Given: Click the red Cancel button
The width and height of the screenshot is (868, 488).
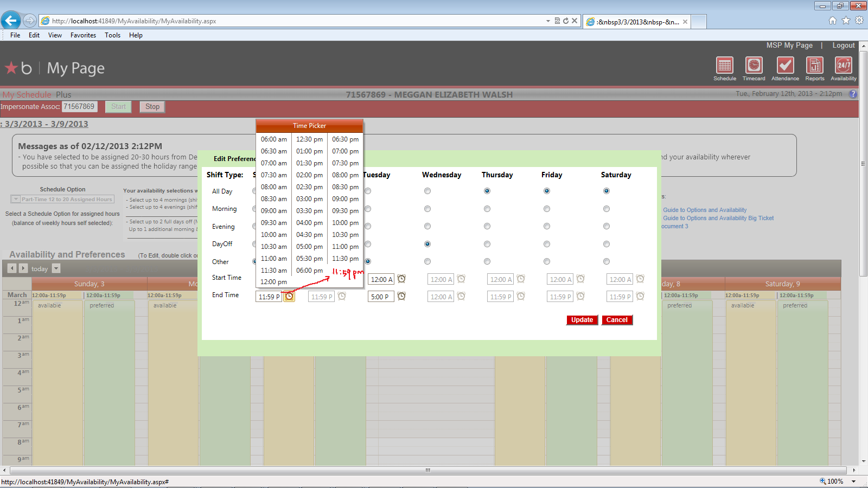Looking at the screenshot, I should (x=617, y=320).
